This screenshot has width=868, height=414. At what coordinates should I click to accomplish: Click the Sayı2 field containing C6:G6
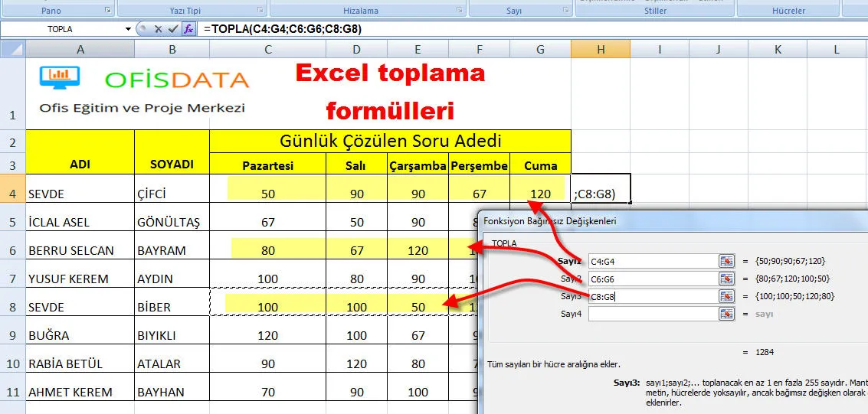pos(651,279)
